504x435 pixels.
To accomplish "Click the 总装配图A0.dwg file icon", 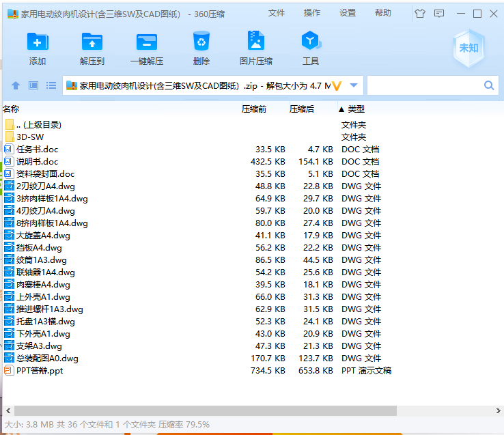I will click(x=9, y=358).
